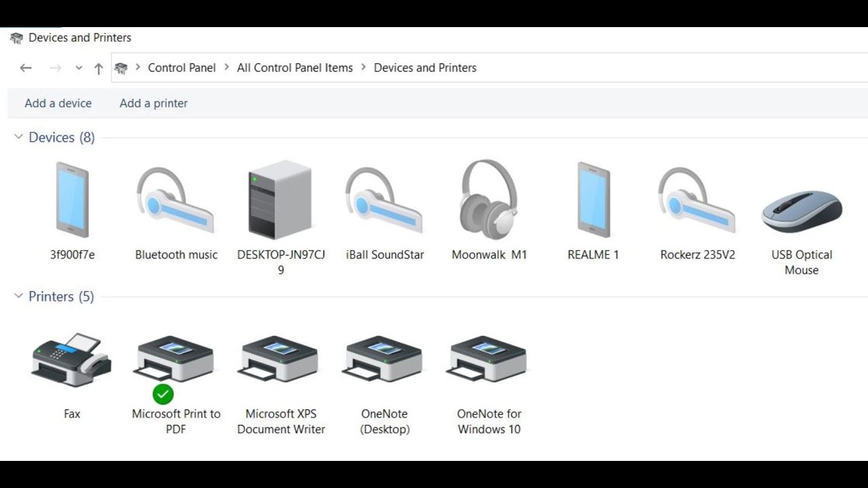Click Devices and Printers breadcrumb segment

coord(425,68)
